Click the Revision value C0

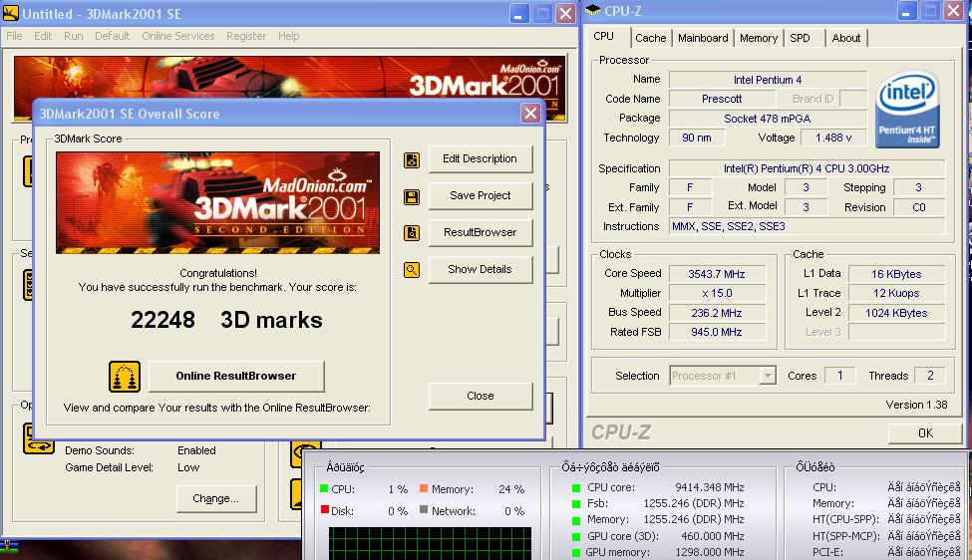(919, 207)
